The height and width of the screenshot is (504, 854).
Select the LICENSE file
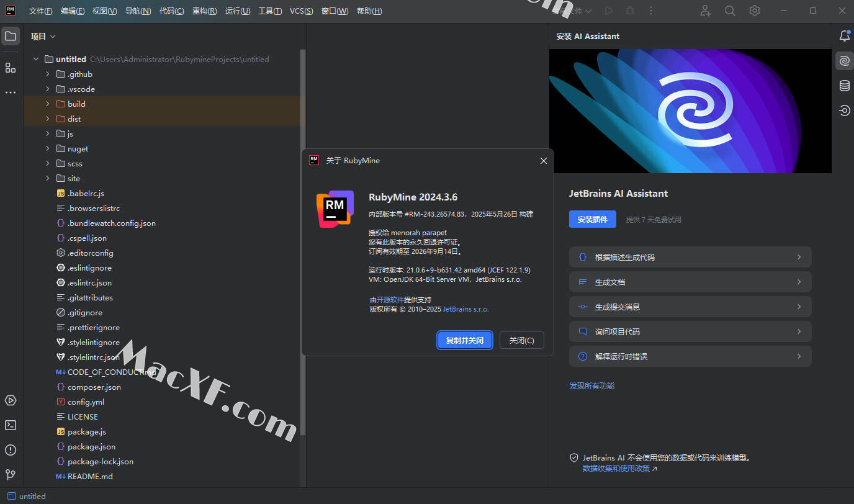(77, 416)
